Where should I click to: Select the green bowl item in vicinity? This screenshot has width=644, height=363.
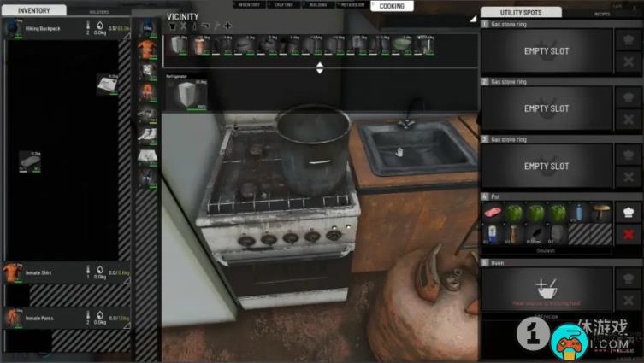click(x=401, y=44)
